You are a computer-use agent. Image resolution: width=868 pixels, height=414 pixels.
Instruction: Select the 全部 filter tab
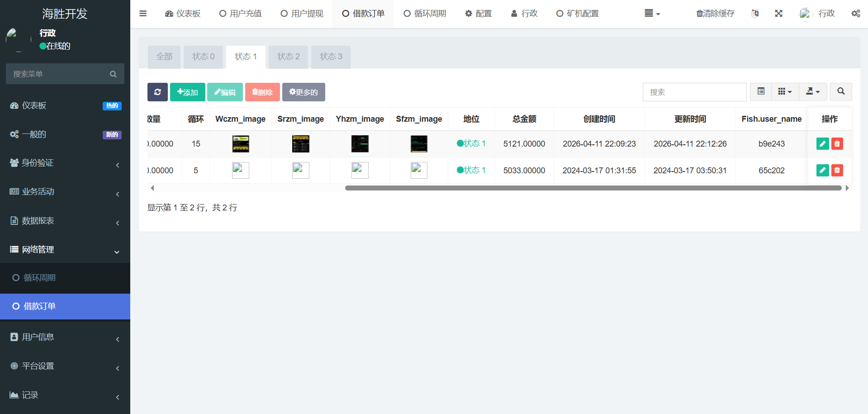[164, 57]
